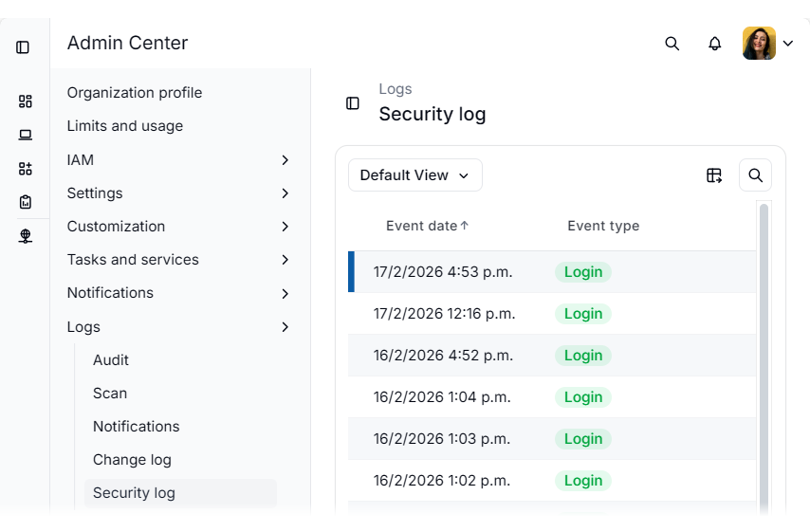
Task: Open the dashboard grid icon in rail
Action: [26, 101]
